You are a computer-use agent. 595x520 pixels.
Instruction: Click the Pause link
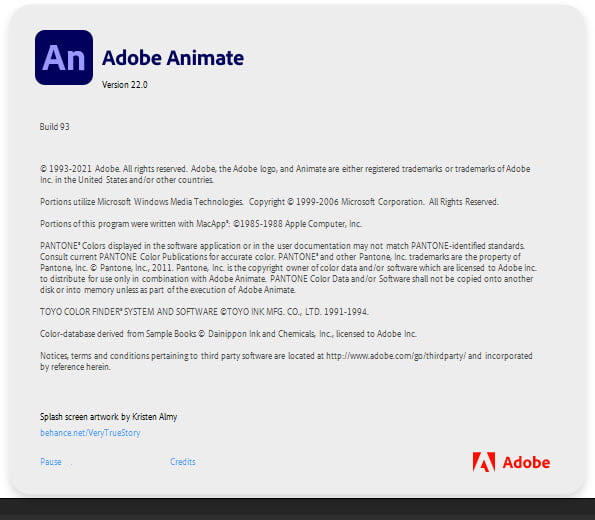[51, 462]
